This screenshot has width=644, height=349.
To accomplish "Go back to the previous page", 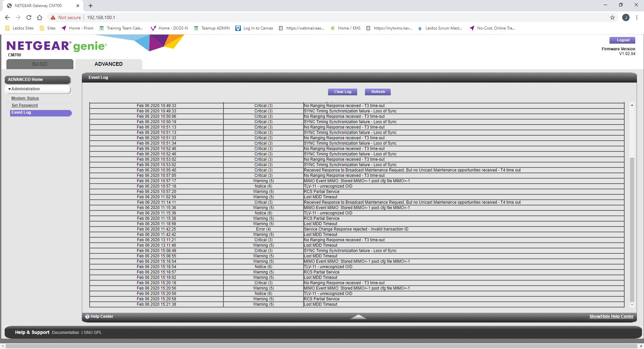I will click(7, 17).
